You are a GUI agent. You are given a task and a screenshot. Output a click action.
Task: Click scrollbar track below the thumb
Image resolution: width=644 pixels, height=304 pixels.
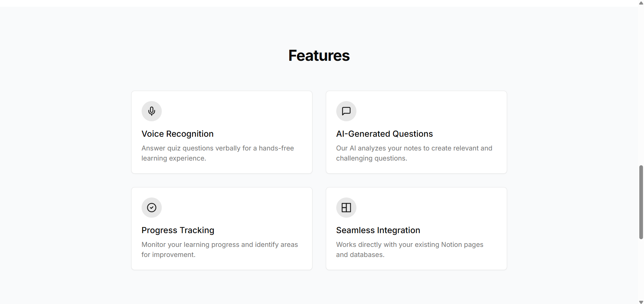pyautogui.click(x=641, y=269)
